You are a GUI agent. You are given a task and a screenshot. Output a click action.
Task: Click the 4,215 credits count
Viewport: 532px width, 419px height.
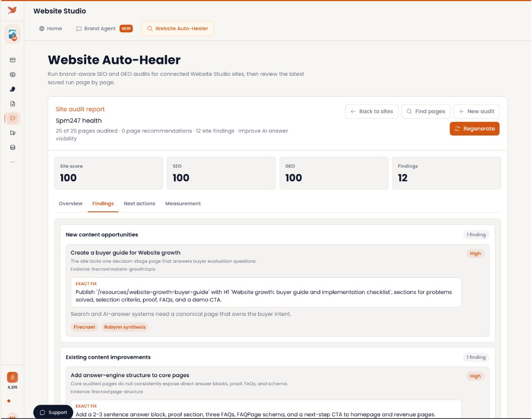pos(12,387)
